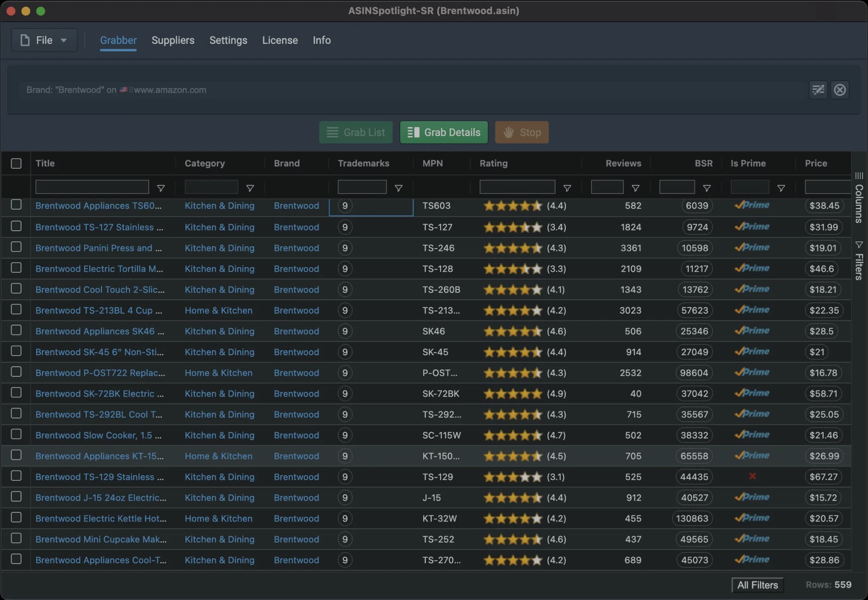Open the Settings tab
Screen dimensions: 868x600
point(228,40)
